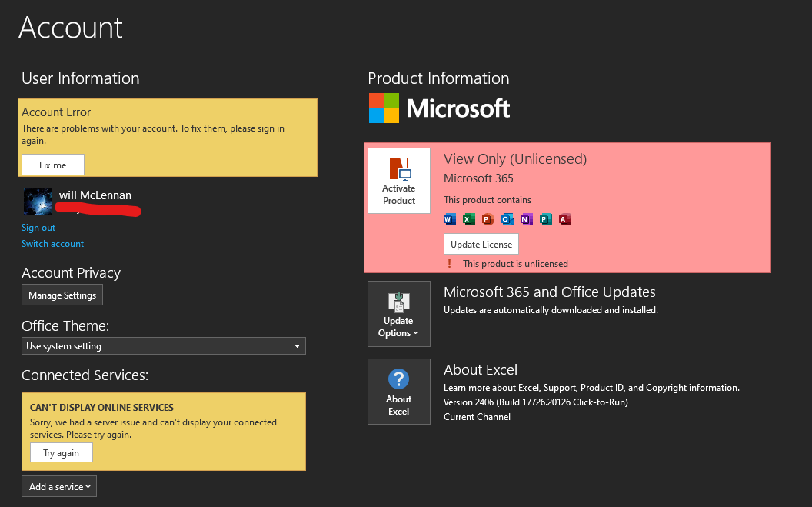Click the Account Error heading
This screenshot has height=507, width=812.
click(x=56, y=112)
